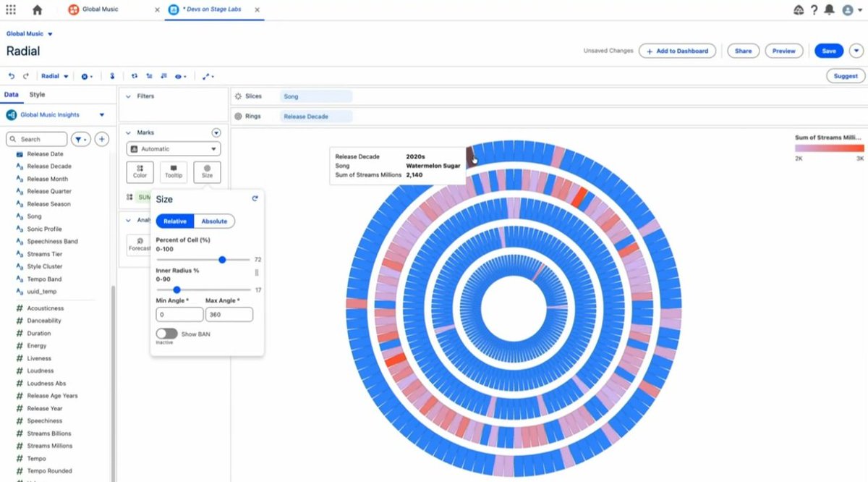Viewport: 868px width, 482px height.
Task: Click the Inner Radius slider handle
Action: click(x=176, y=289)
